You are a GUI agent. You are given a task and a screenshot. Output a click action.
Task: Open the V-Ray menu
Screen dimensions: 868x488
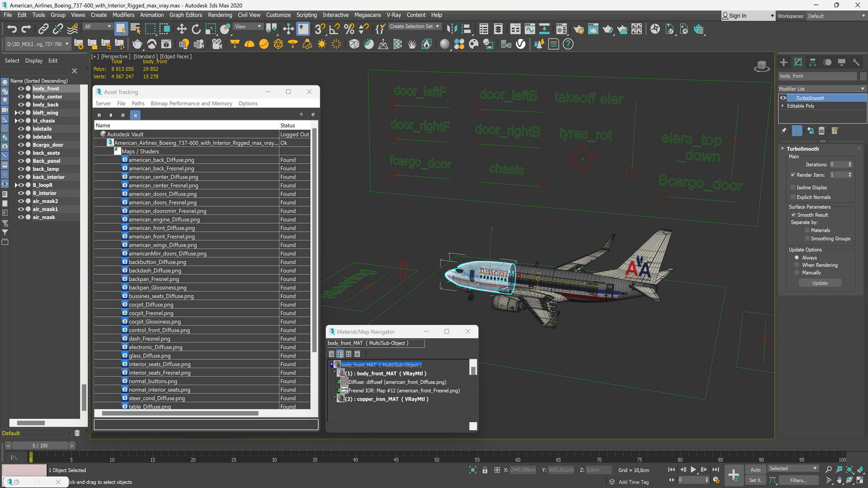pos(393,15)
